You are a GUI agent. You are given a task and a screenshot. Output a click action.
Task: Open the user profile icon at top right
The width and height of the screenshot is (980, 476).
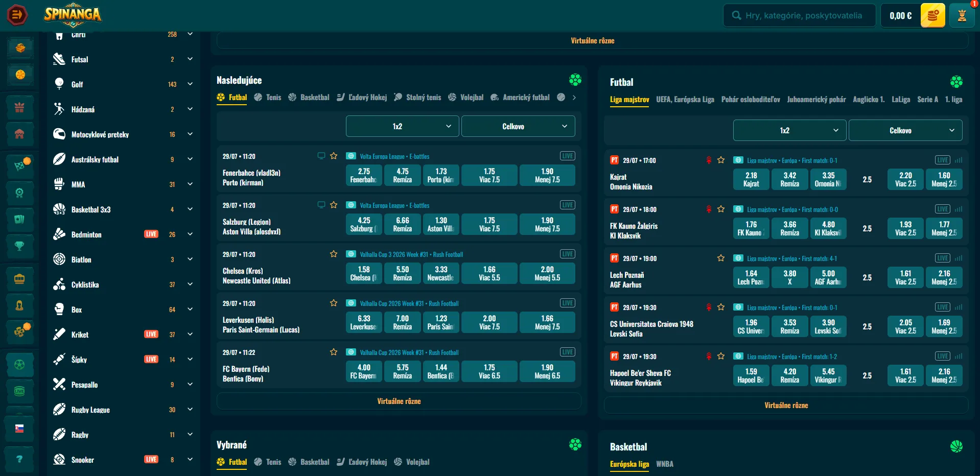pyautogui.click(x=962, y=16)
